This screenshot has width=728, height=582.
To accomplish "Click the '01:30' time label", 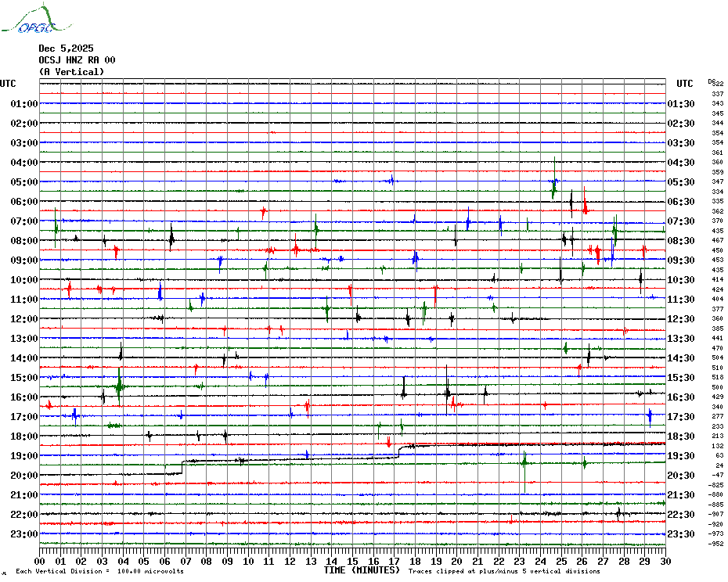I will 681,103.
